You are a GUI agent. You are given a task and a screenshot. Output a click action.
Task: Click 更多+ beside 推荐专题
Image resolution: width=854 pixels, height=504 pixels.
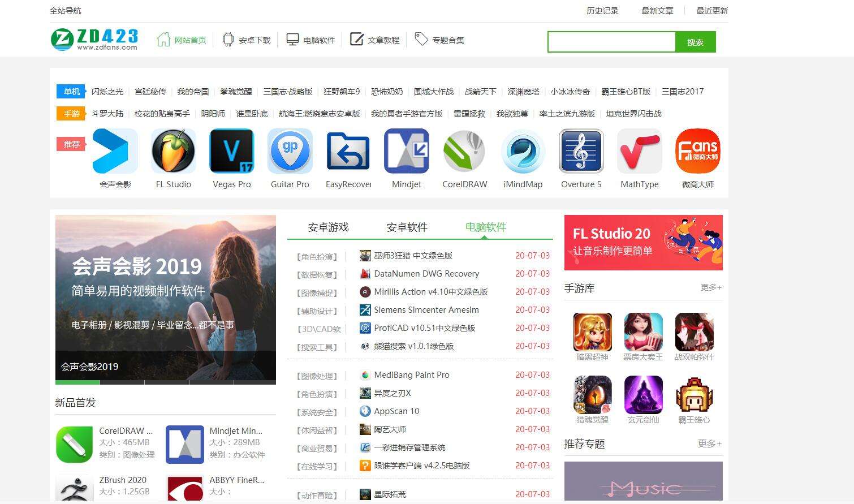pos(710,443)
